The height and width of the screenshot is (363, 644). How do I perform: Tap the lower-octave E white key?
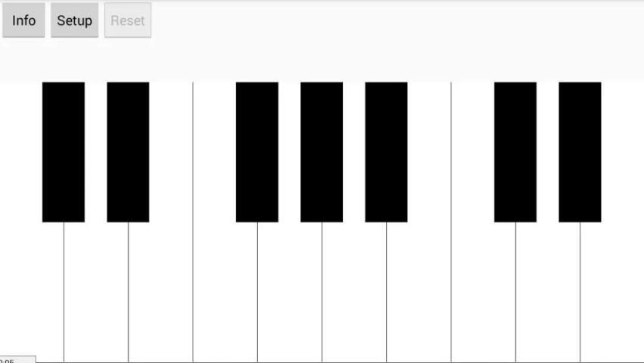[x=160, y=292]
